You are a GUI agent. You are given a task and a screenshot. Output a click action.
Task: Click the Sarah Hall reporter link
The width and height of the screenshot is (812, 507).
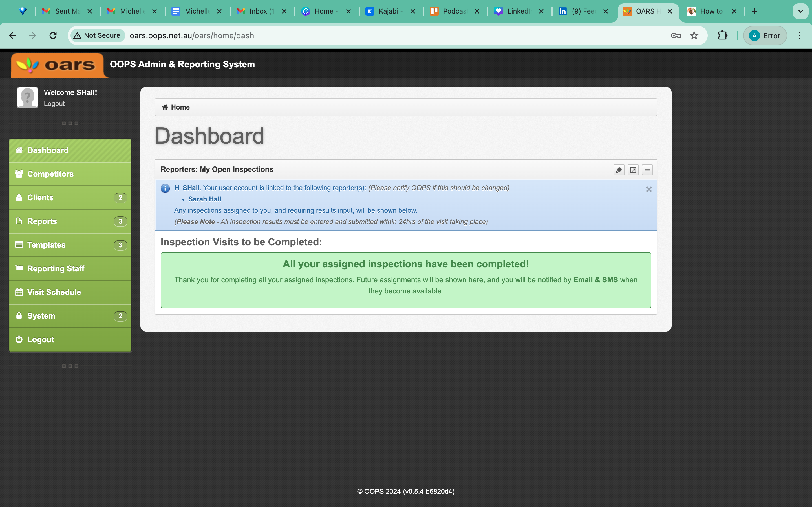pos(205,199)
